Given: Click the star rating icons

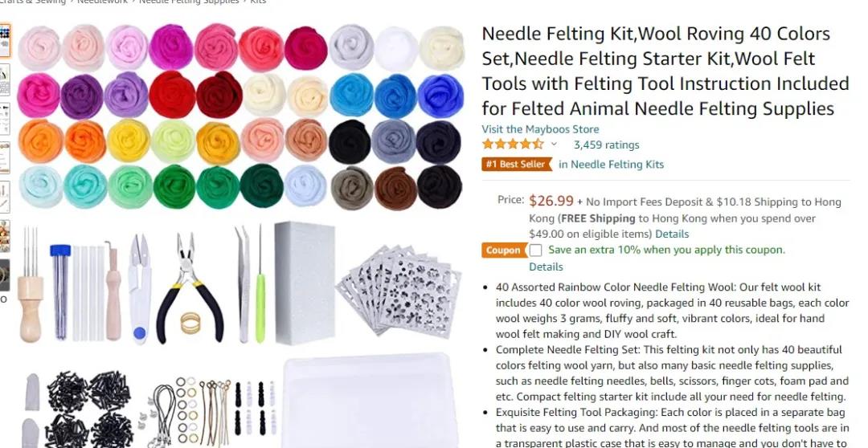Looking at the screenshot, I should [513, 145].
